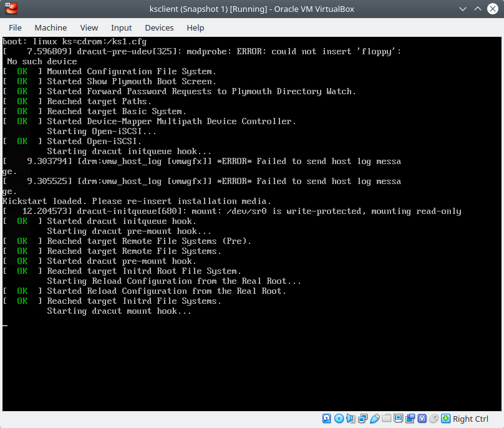The width and height of the screenshot is (504, 428).
Task: Click the blinking terminal cursor in VM console
Action: point(5,326)
